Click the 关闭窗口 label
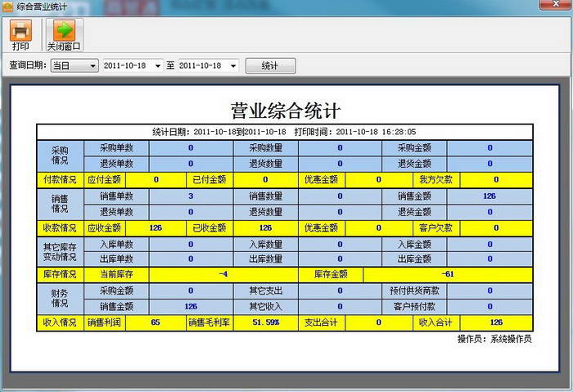 [64, 47]
